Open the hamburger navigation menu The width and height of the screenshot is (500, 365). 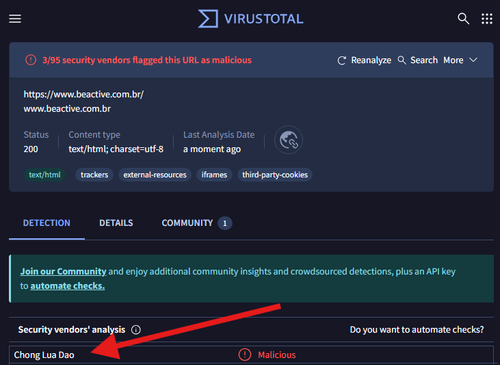pos(15,19)
